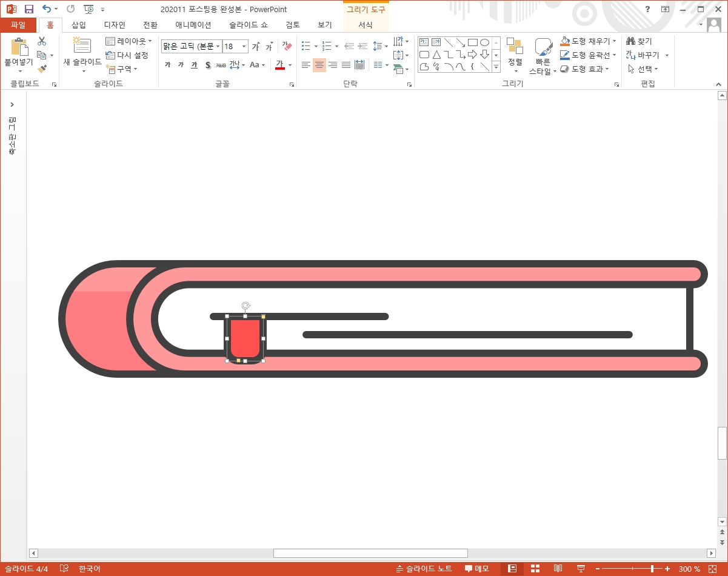Open the File (파일) tab

pyautogui.click(x=18, y=25)
